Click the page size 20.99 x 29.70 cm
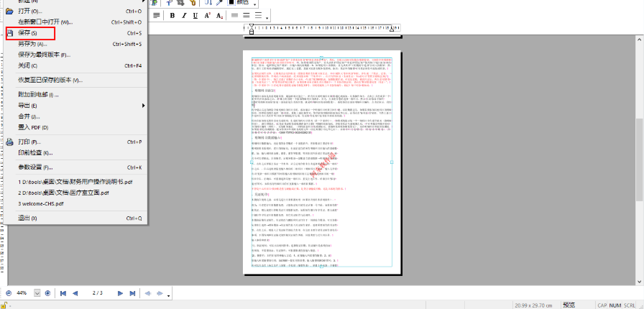This screenshot has height=309, width=644. click(534, 305)
